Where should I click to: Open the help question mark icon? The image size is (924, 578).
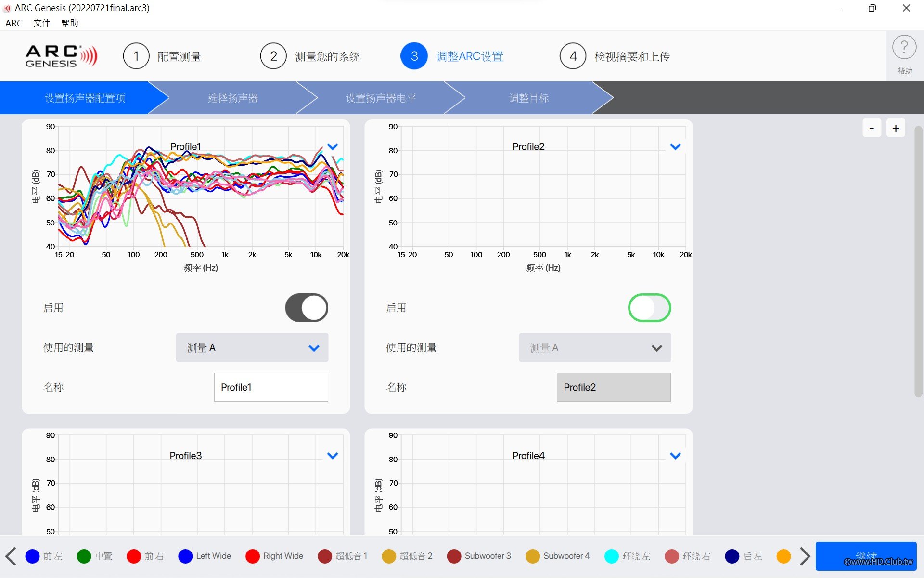coord(904,48)
